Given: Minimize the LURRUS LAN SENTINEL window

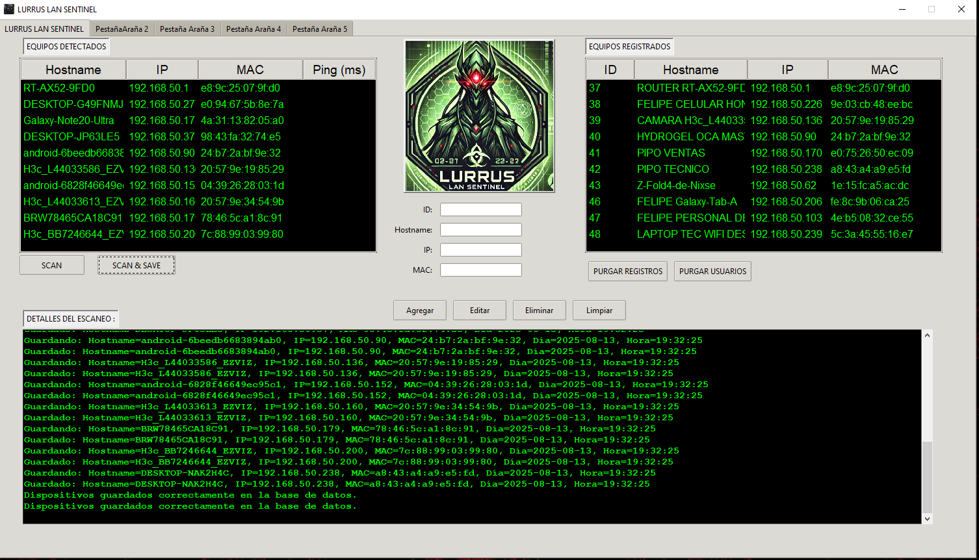Looking at the screenshot, I should tap(902, 9).
